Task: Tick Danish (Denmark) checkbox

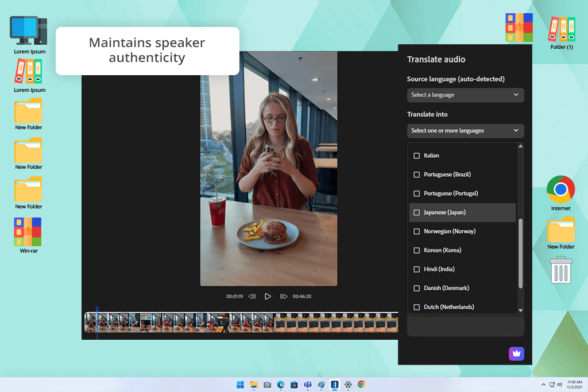Action: click(x=416, y=288)
